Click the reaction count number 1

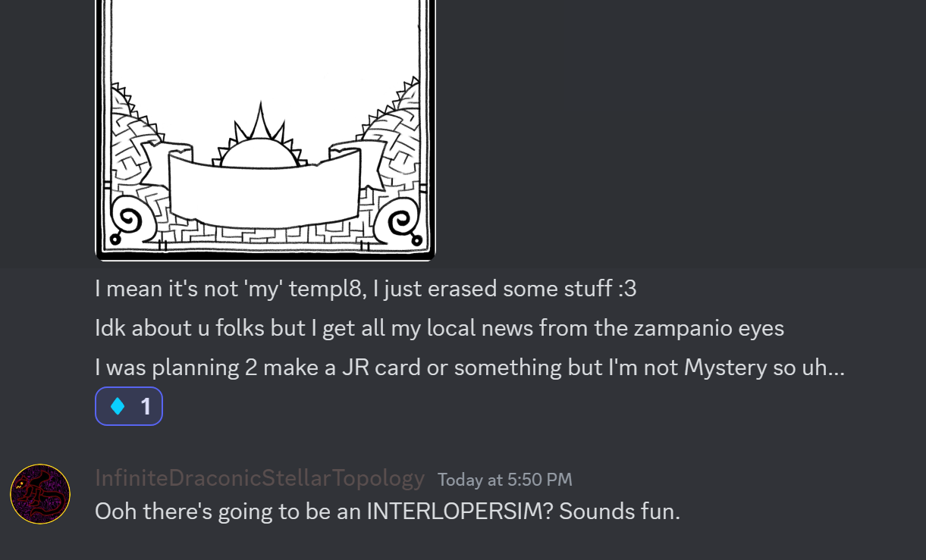pos(146,407)
